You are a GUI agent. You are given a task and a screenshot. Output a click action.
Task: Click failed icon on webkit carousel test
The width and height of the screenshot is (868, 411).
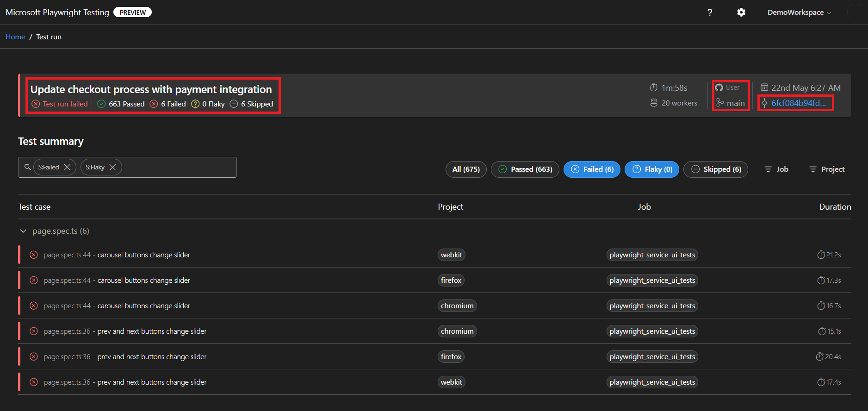click(x=34, y=255)
